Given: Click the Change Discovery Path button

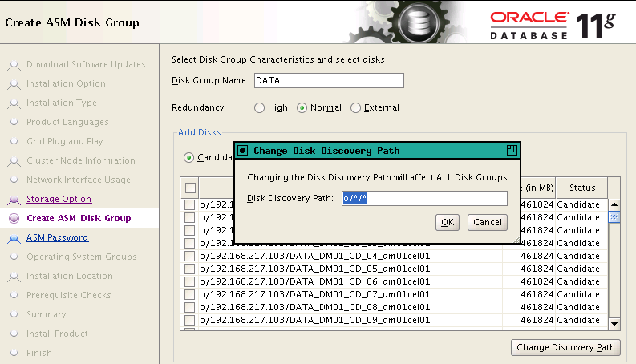Looking at the screenshot, I should [x=565, y=347].
